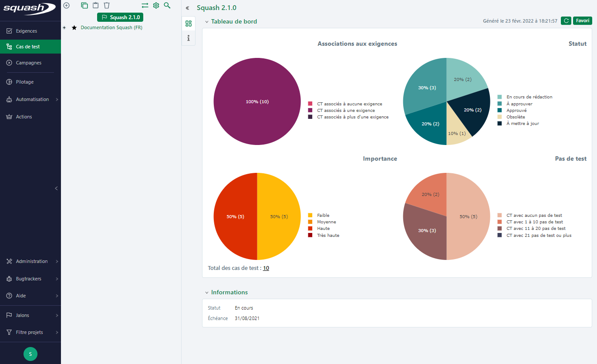
Task: Open the information panel icon
Action: point(189,38)
